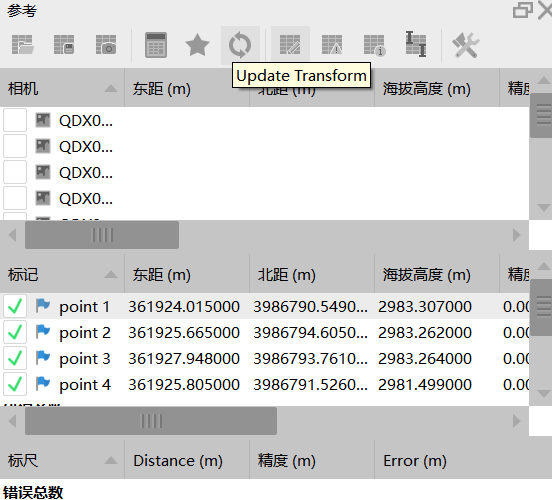Sort by the 标尺 column header arrow
Viewport: 552px width, 500px height.
click(x=111, y=460)
